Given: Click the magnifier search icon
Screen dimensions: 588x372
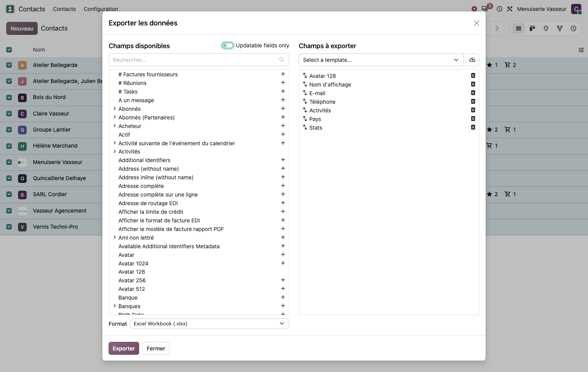Looking at the screenshot, I should [281, 60].
